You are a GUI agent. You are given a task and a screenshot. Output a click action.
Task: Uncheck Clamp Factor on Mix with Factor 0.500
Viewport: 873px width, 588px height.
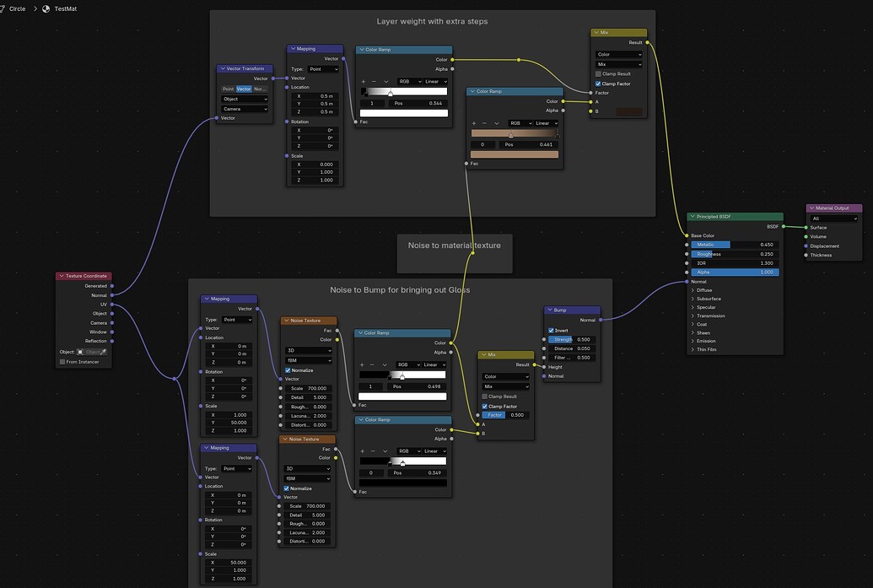click(484, 407)
